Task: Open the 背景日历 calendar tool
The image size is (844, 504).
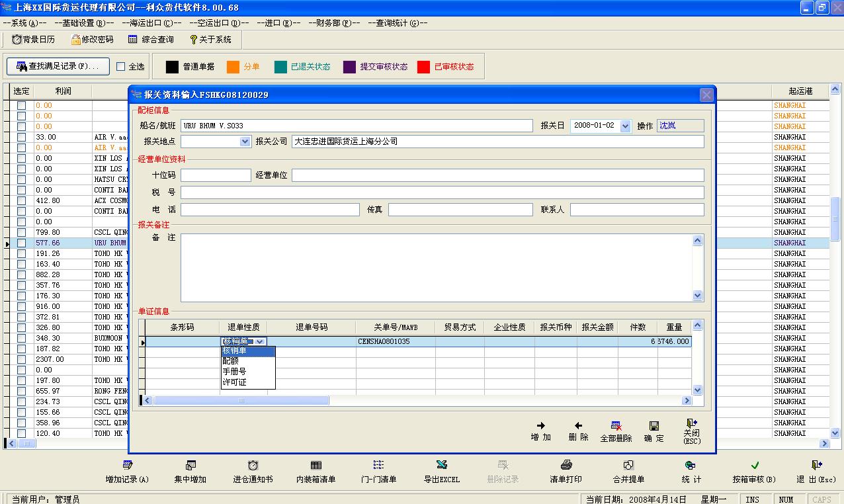Action: 33,40
